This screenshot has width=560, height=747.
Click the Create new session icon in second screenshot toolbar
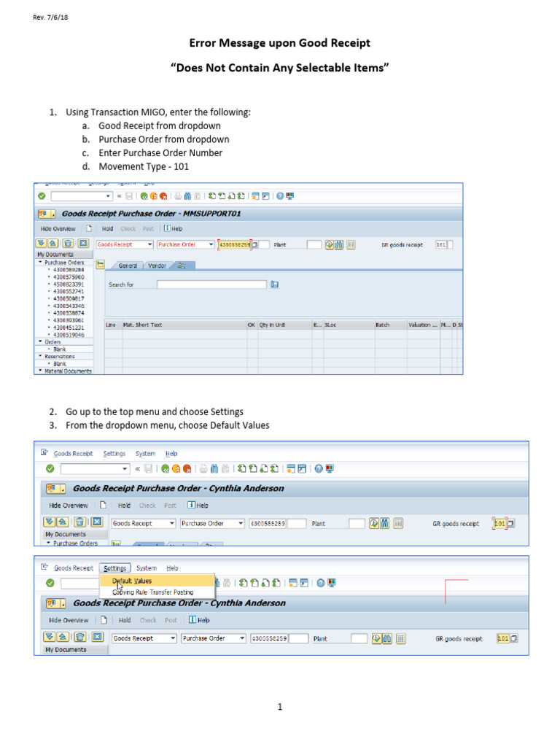[289, 469]
